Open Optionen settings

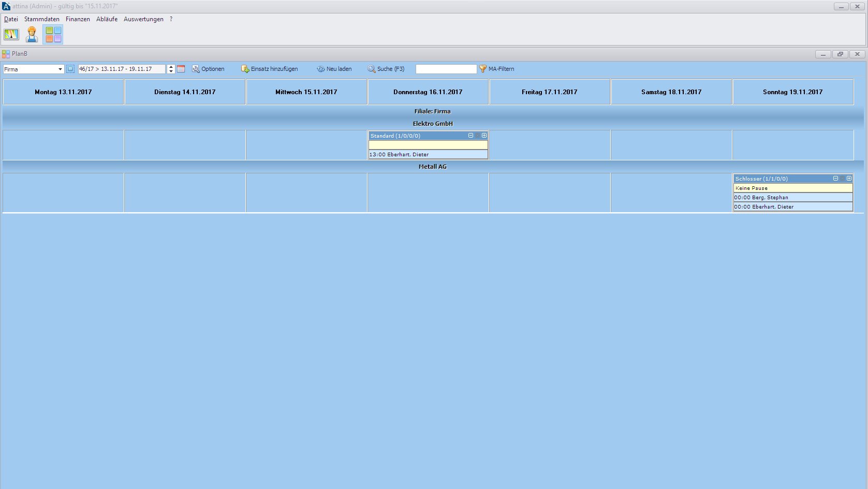pos(208,69)
